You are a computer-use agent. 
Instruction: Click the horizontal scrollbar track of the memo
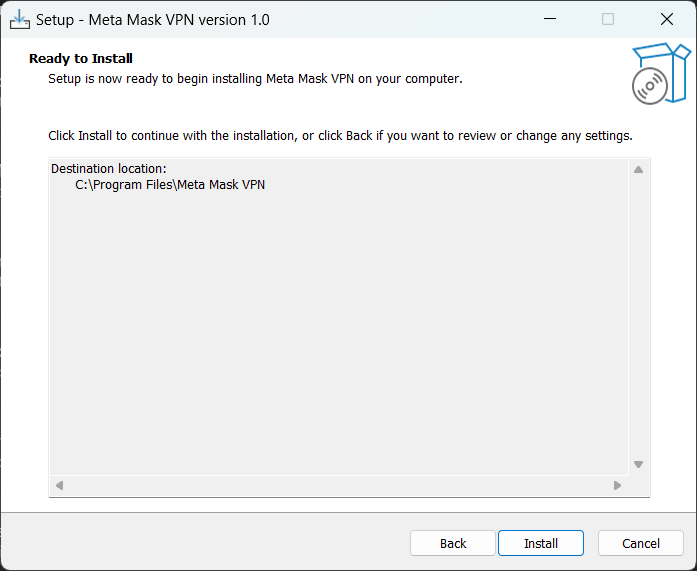tap(338, 485)
